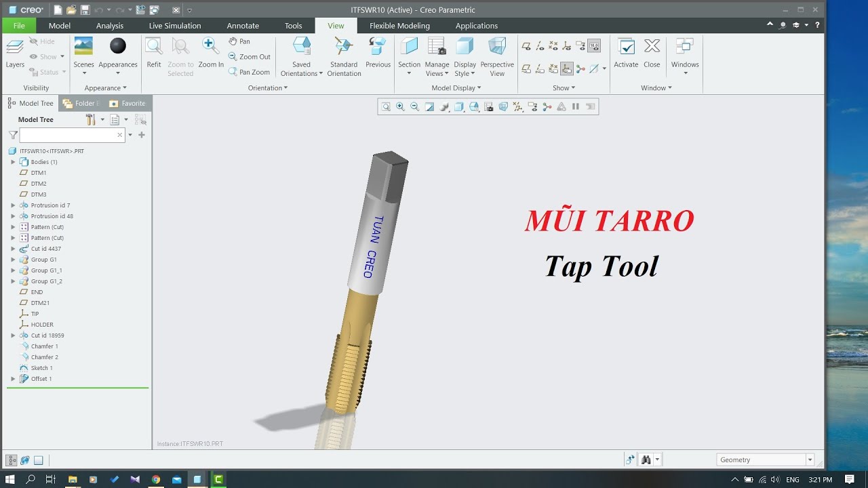
Task: Toggle axis tag display
Action: pos(540,68)
